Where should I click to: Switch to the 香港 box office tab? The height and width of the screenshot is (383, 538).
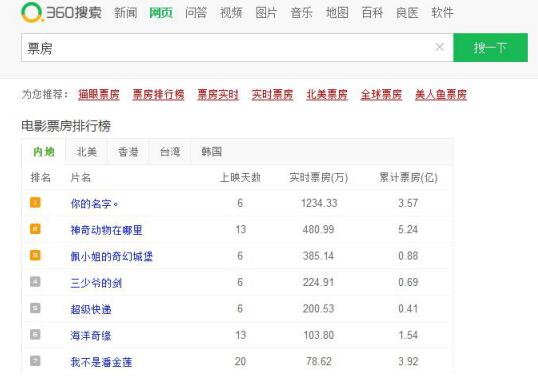point(128,152)
